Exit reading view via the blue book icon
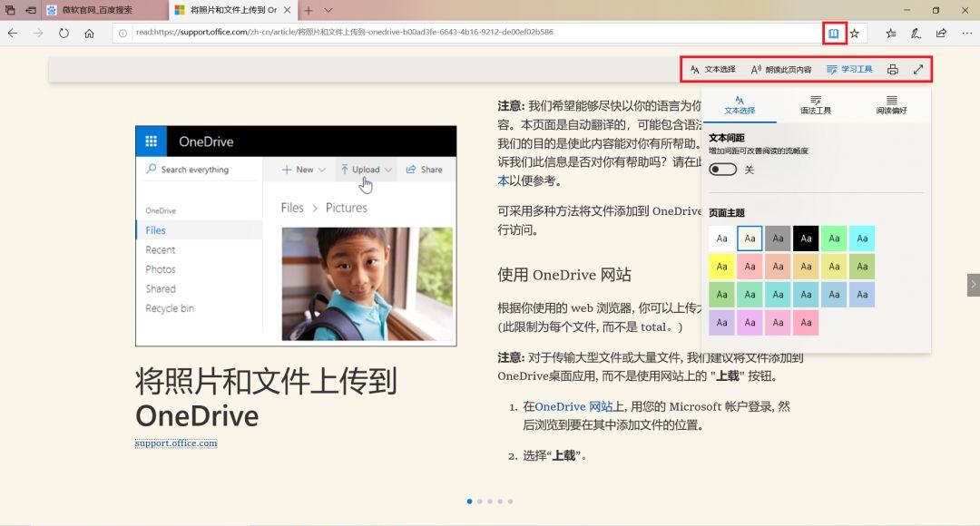980x526 pixels. pyautogui.click(x=834, y=32)
